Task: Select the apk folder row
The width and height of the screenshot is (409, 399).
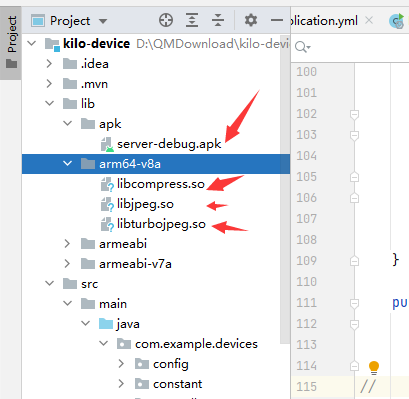Action: (x=156, y=124)
